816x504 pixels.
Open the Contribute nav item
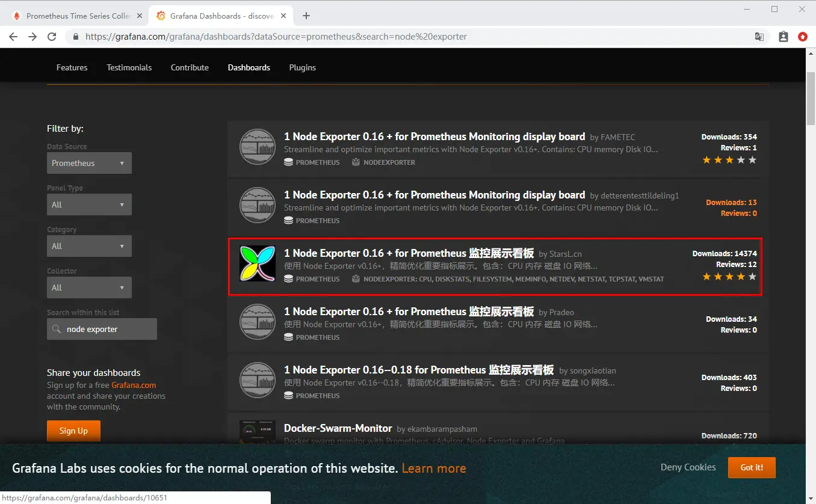(x=190, y=67)
